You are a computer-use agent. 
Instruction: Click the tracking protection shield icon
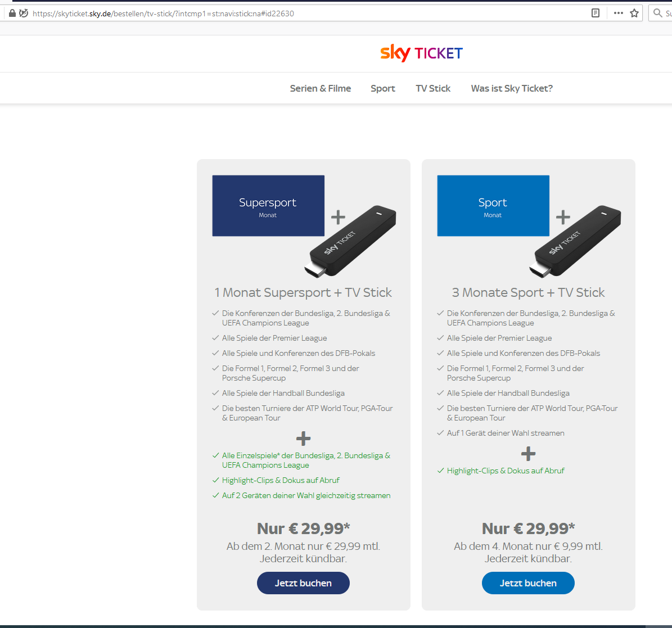(24, 13)
